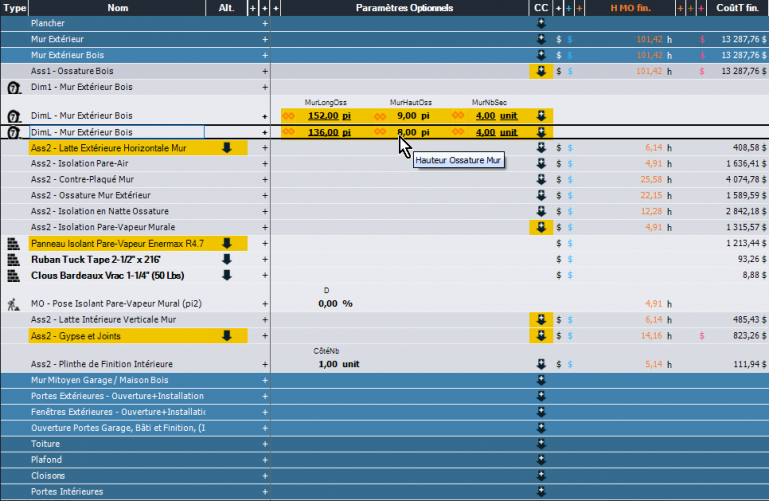The width and height of the screenshot is (769, 501).
Task: Expand the Toiture section with its plus sign
Action: click(265, 444)
